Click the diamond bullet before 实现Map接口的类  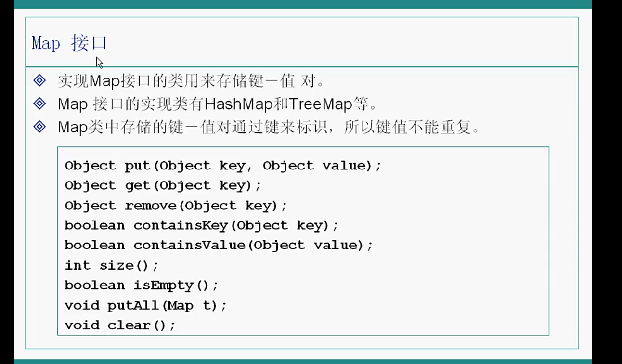pyautogui.click(x=39, y=80)
